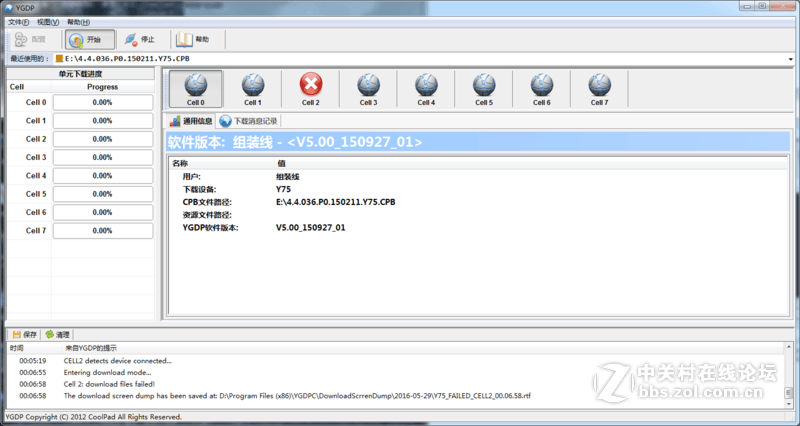Click the 来自YGDP的提示 column header

coord(423,348)
